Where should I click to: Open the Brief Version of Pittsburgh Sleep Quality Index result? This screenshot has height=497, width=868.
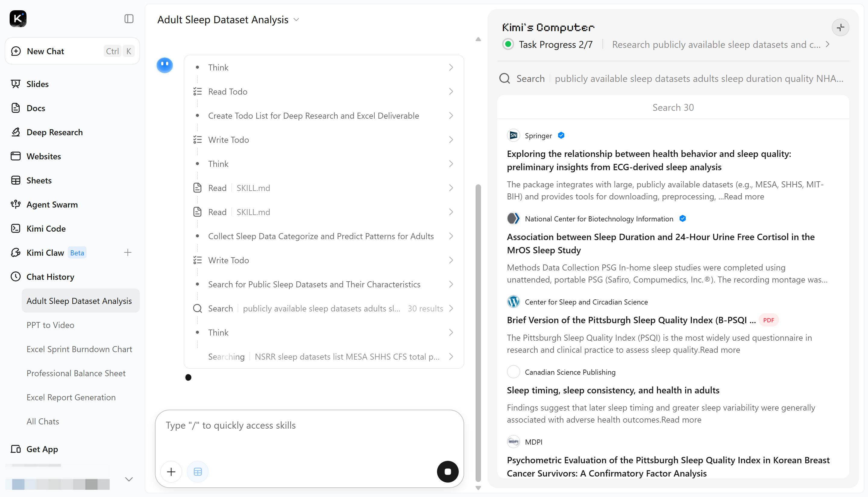pos(631,320)
